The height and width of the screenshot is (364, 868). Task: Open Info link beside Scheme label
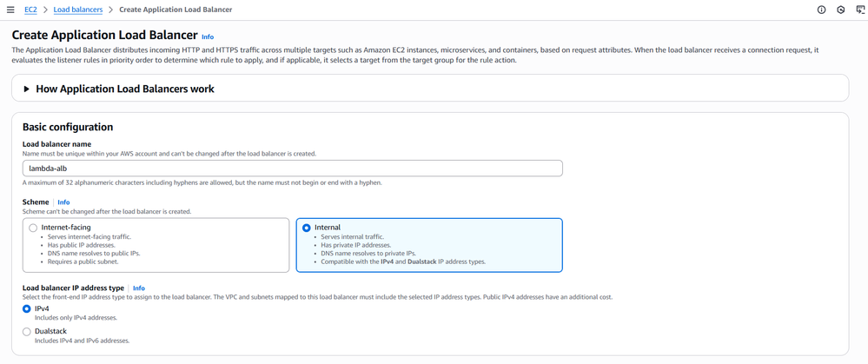[x=63, y=202]
